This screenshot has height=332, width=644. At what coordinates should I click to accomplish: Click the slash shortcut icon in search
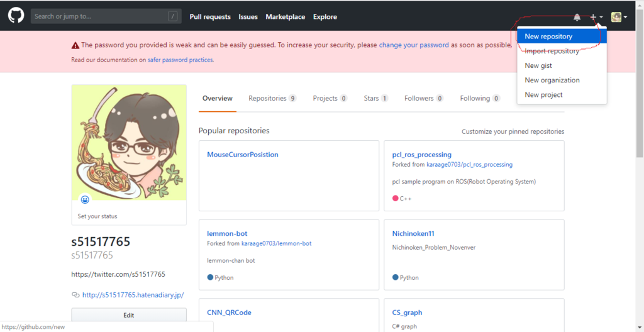pyautogui.click(x=173, y=16)
